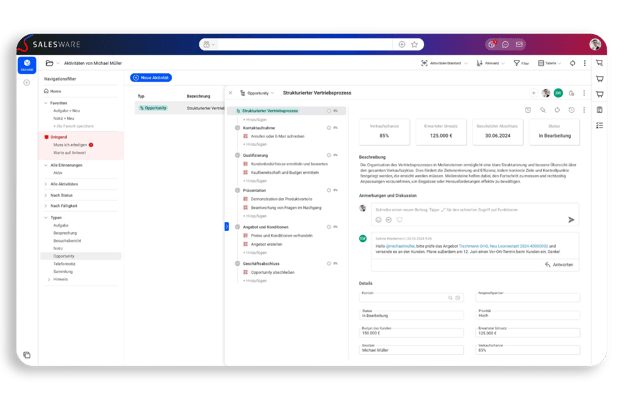
Task: Click the star favorite icon in search bar
Action: coord(414,45)
